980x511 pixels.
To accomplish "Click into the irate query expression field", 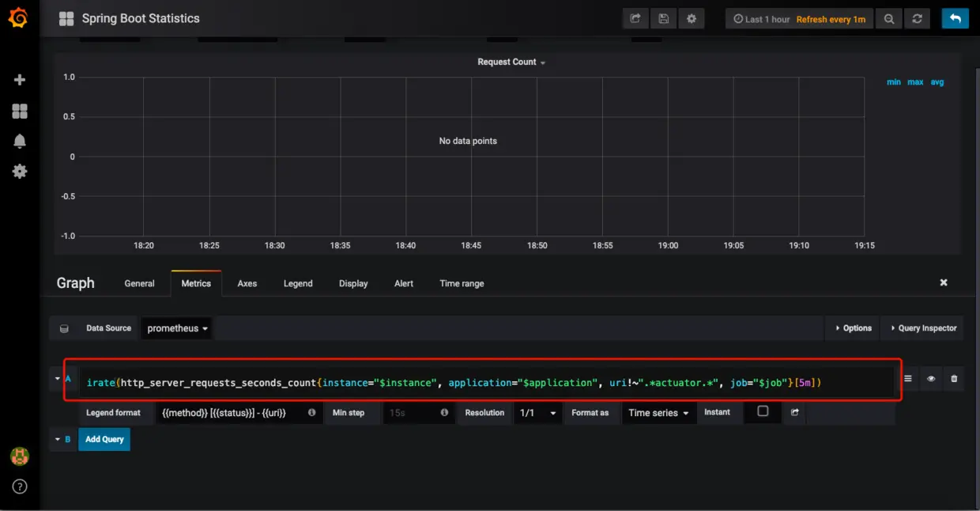I will pos(486,382).
